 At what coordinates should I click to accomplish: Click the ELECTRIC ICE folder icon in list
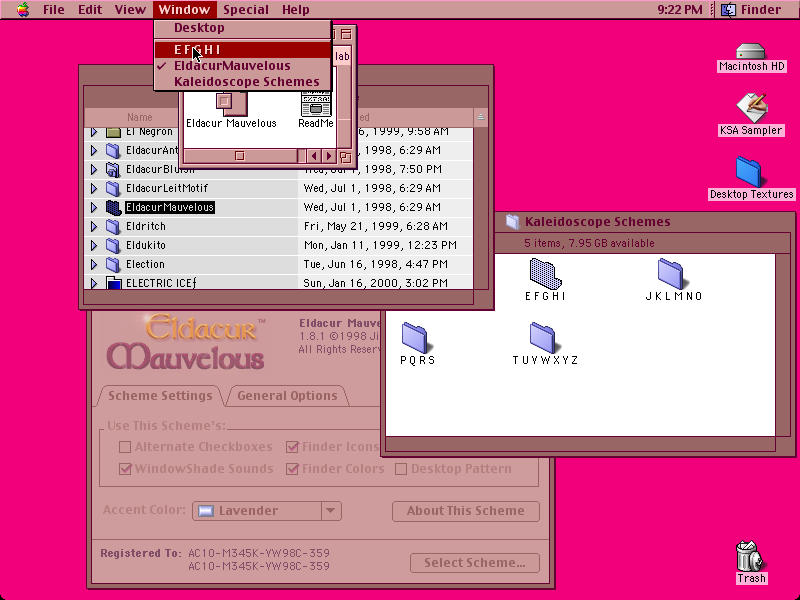[113, 283]
